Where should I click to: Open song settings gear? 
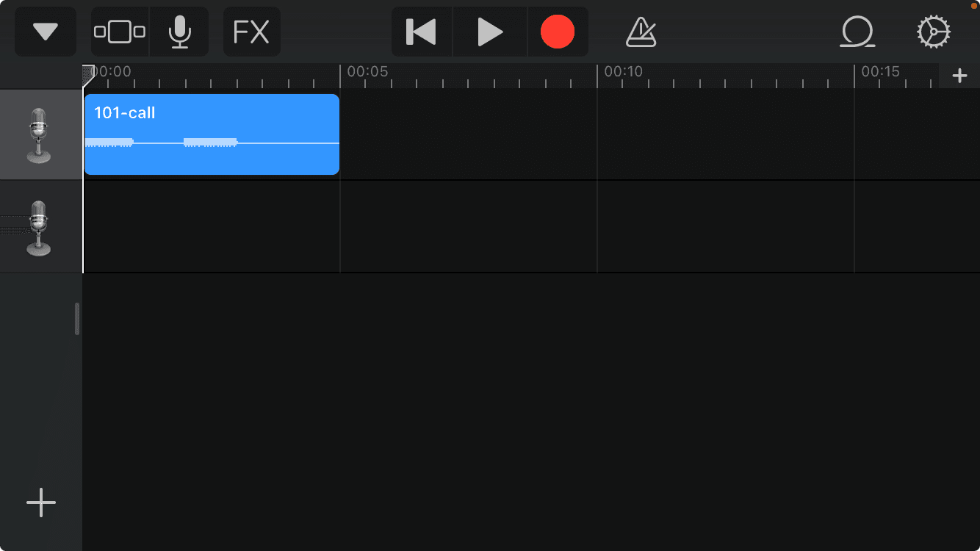pos(934,32)
